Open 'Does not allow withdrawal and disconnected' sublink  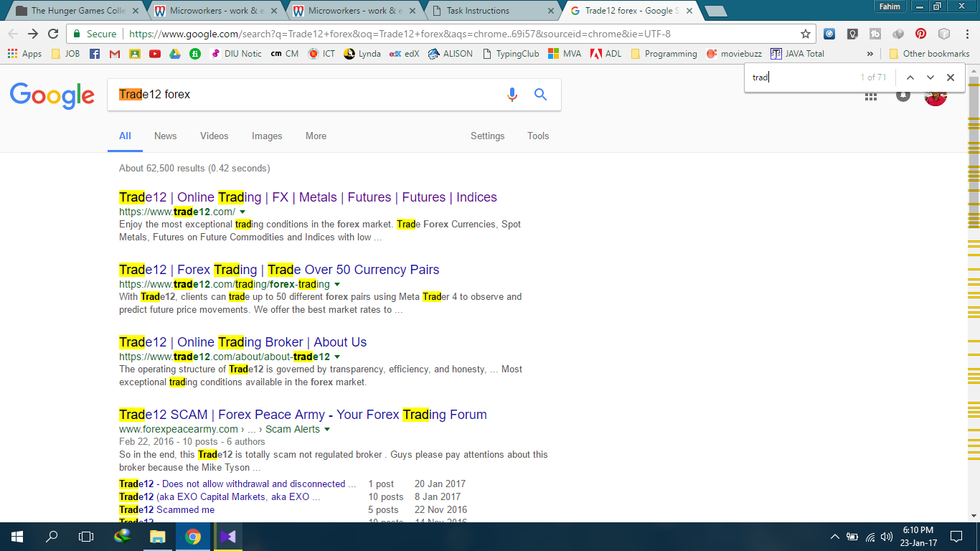(x=237, y=484)
